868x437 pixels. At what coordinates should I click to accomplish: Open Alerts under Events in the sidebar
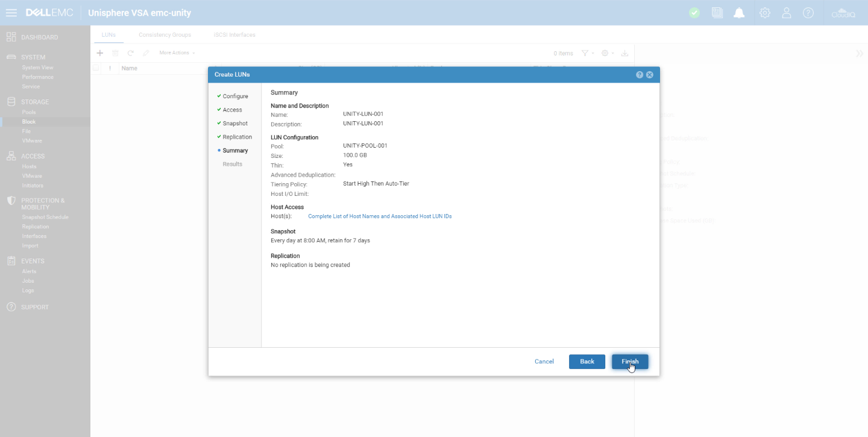[x=29, y=271]
